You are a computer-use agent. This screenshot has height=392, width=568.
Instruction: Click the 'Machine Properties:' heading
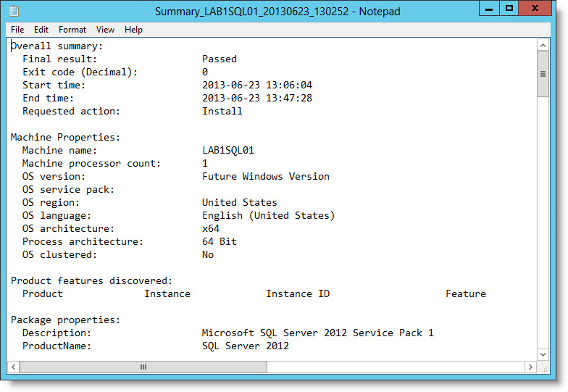pyautogui.click(x=65, y=138)
